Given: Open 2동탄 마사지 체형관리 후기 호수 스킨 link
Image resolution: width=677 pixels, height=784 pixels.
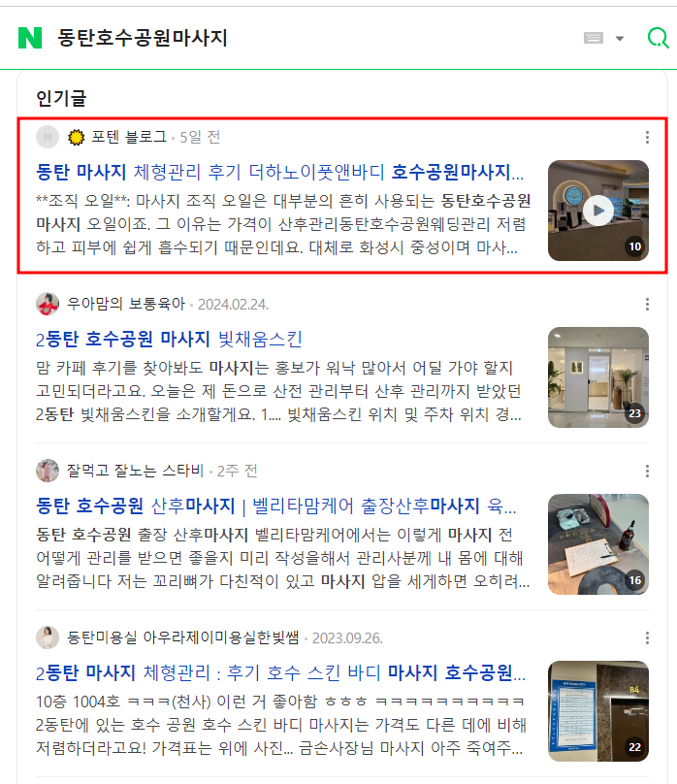Looking at the screenshot, I should coord(280,673).
